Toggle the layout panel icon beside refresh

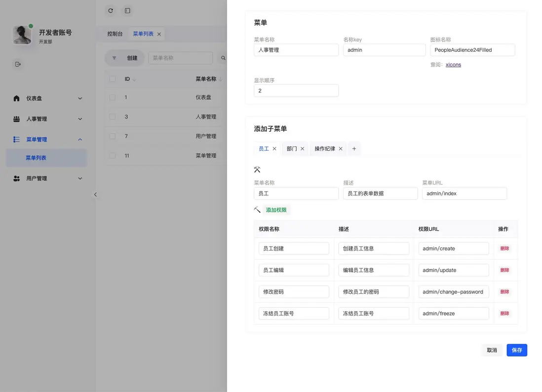point(127,11)
